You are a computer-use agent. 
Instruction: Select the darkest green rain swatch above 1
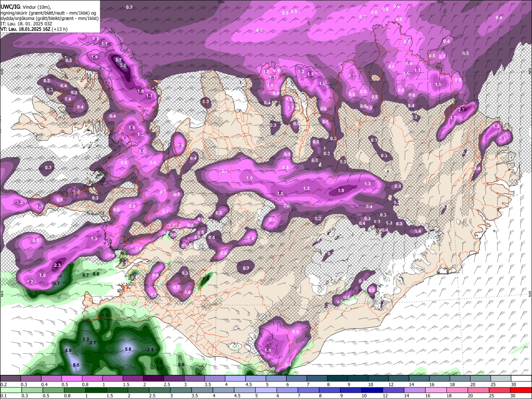[x=96, y=390]
